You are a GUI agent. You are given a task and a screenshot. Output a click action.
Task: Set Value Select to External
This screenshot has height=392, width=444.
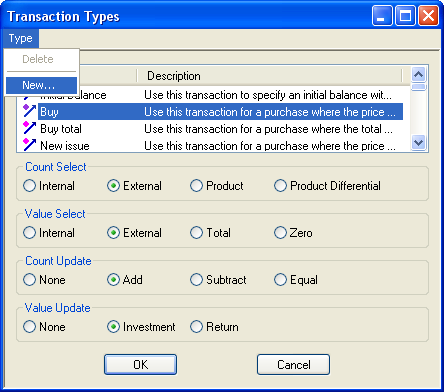click(x=134, y=233)
